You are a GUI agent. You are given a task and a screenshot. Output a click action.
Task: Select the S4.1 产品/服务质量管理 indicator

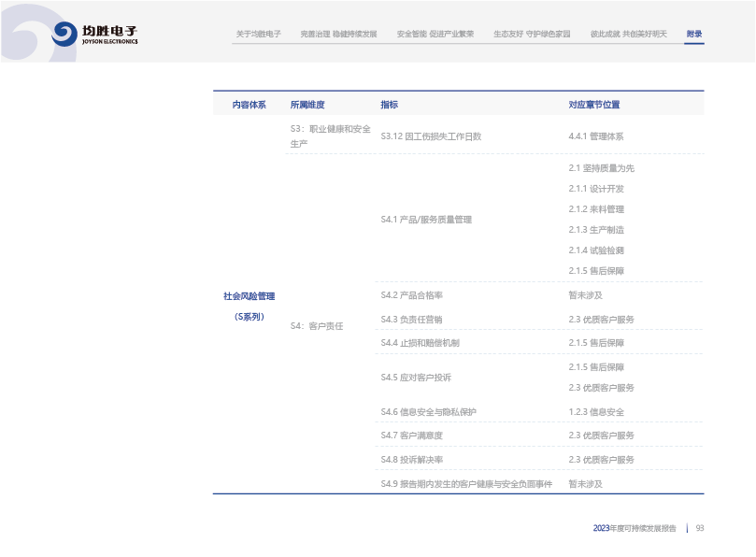[x=426, y=220]
